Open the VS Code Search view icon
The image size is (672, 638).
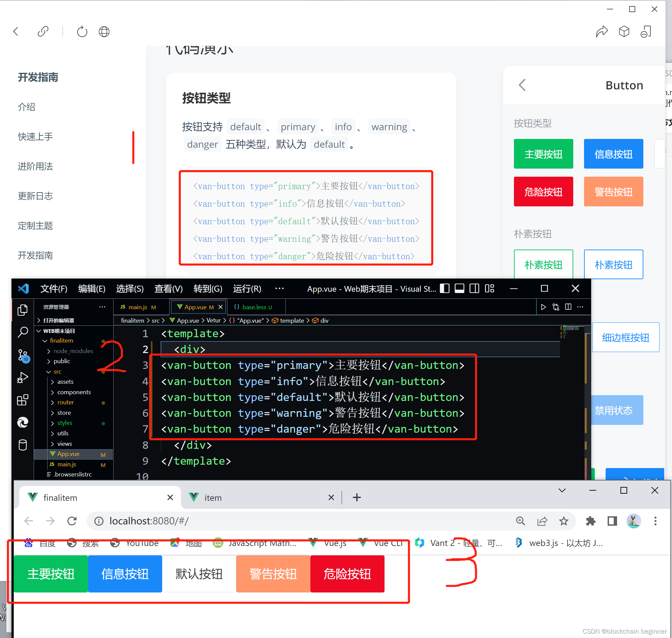(x=23, y=332)
